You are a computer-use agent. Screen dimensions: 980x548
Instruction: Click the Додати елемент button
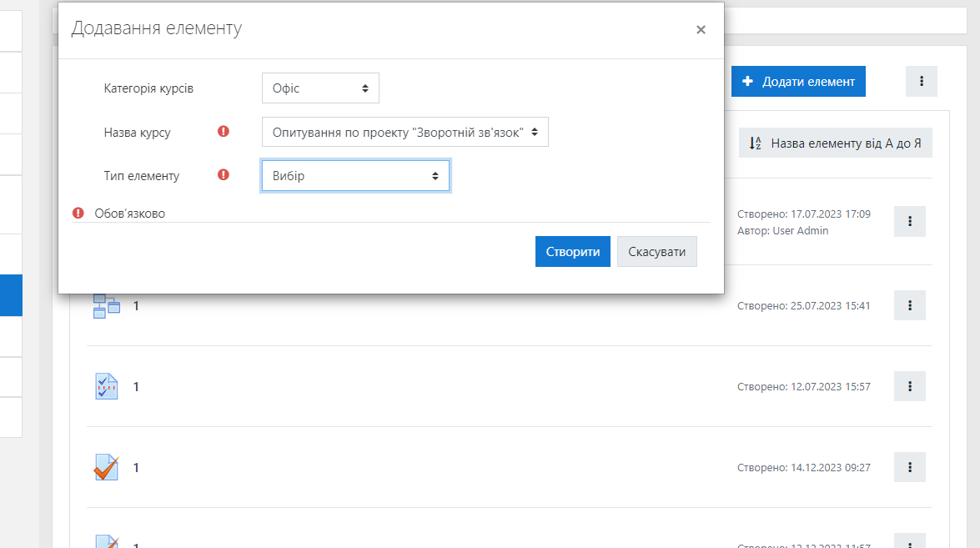[x=798, y=82]
